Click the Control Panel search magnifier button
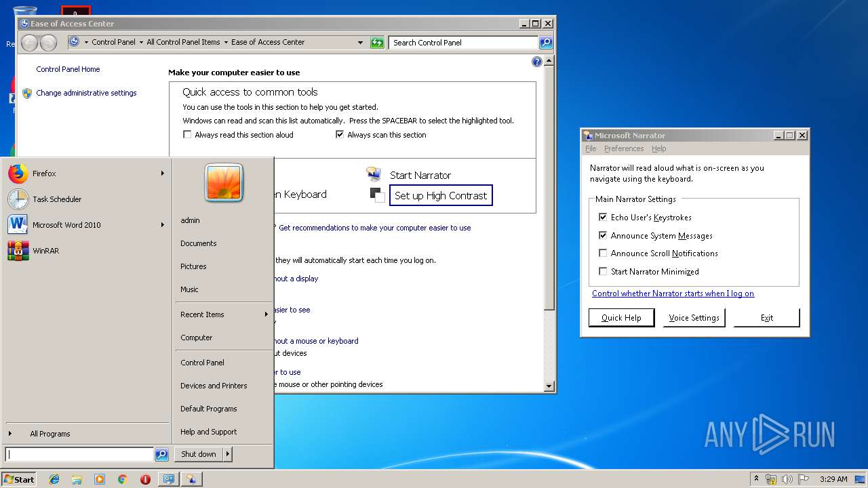This screenshot has width=868, height=488. tap(546, 42)
